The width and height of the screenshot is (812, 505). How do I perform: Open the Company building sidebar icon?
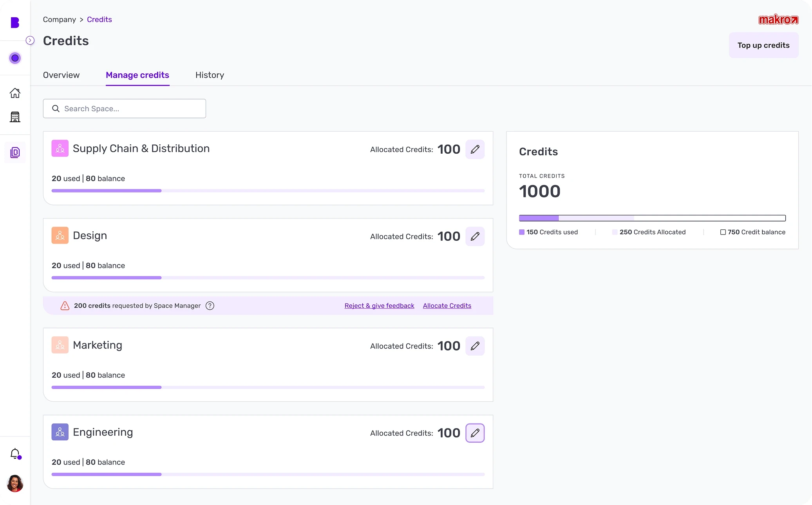point(15,117)
